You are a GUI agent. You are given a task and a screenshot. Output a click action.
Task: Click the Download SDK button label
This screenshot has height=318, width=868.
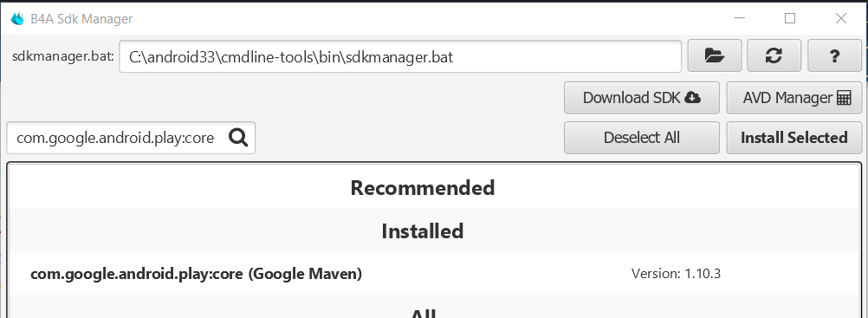[631, 98]
